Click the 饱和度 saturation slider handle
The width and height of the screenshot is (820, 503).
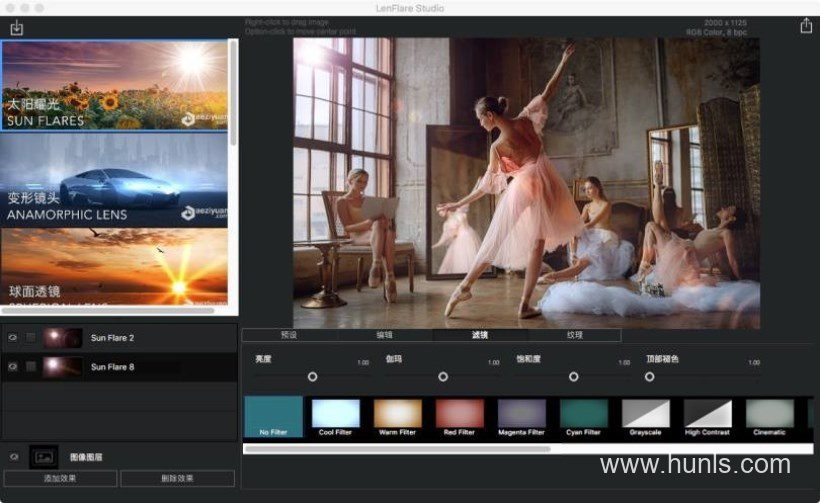(x=574, y=376)
